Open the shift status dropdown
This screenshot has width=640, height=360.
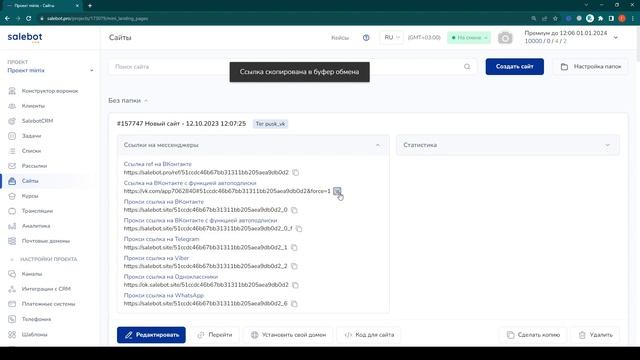coord(469,38)
